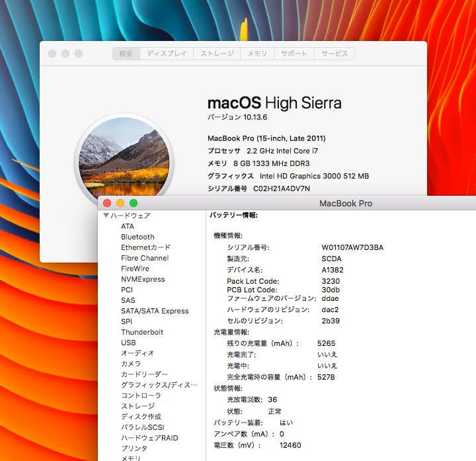Open the サービス tab
The width and height of the screenshot is (476, 461).
point(335,54)
